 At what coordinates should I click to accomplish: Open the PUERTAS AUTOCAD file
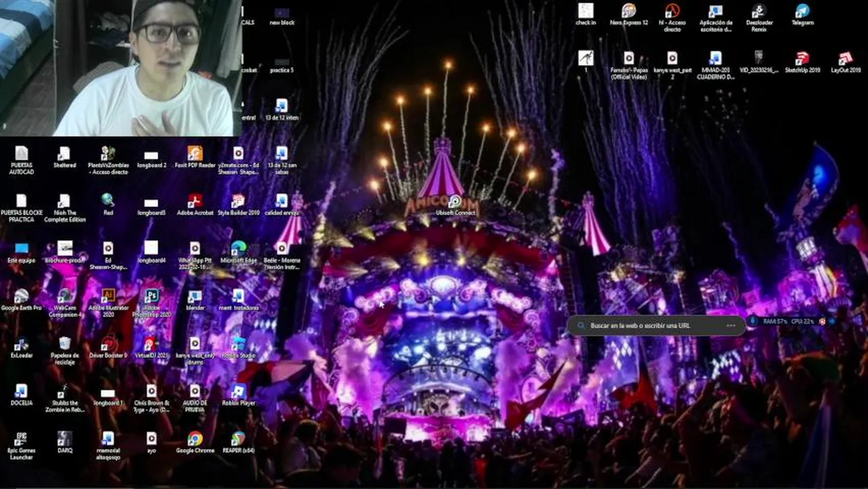tap(21, 160)
